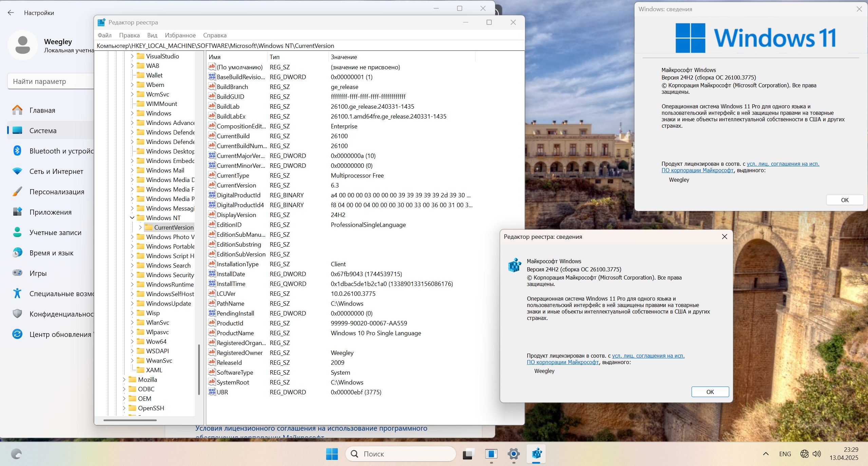Expand the Mozilla registry folder
This screenshot has height=466, width=868.
(124, 379)
